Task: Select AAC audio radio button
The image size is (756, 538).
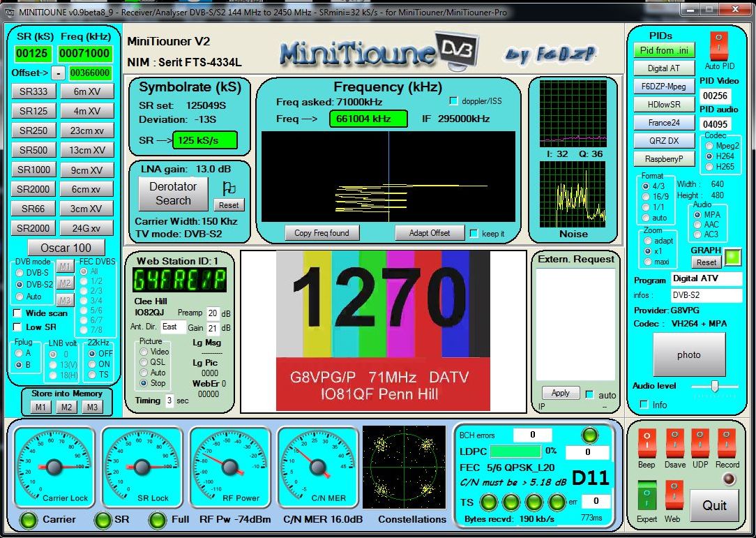Action: point(697,225)
